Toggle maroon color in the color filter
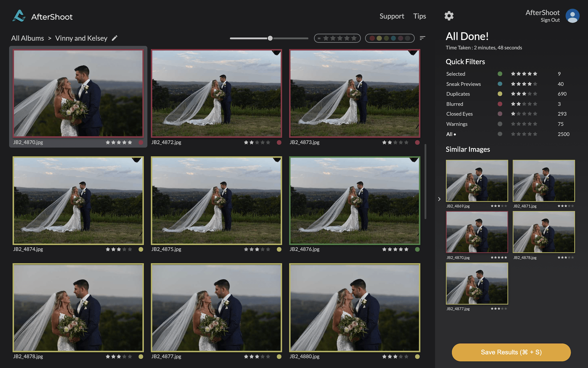 coord(401,38)
